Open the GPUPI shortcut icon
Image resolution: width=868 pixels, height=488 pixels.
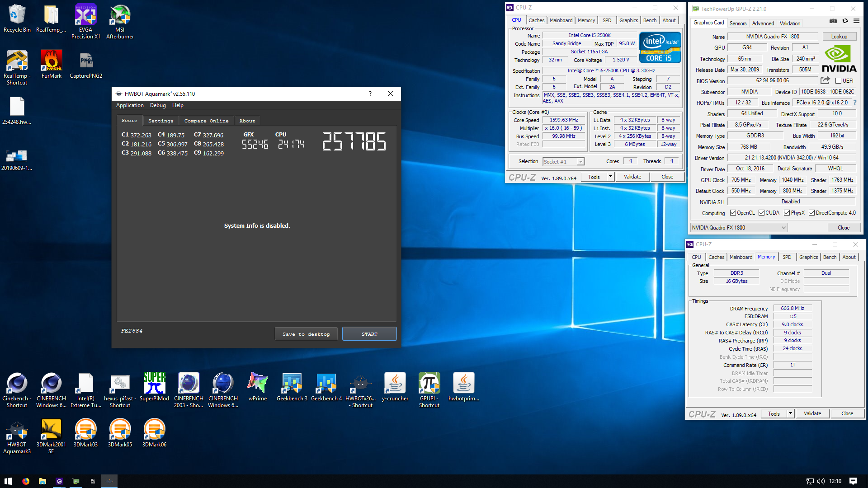tap(429, 390)
